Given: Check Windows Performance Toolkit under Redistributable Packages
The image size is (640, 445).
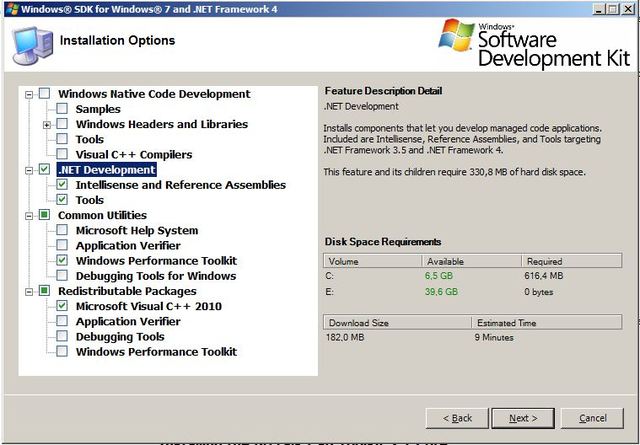Looking at the screenshot, I should tap(62, 351).
